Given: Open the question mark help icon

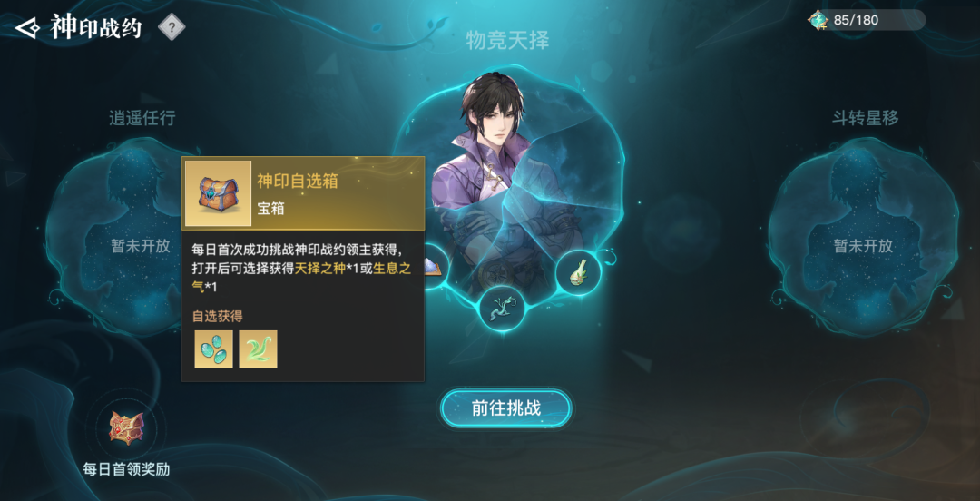Looking at the screenshot, I should (x=171, y=27).
